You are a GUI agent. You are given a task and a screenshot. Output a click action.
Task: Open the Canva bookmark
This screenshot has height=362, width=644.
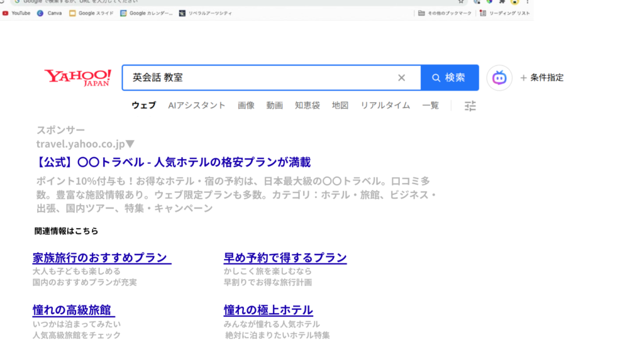point(50,13)
